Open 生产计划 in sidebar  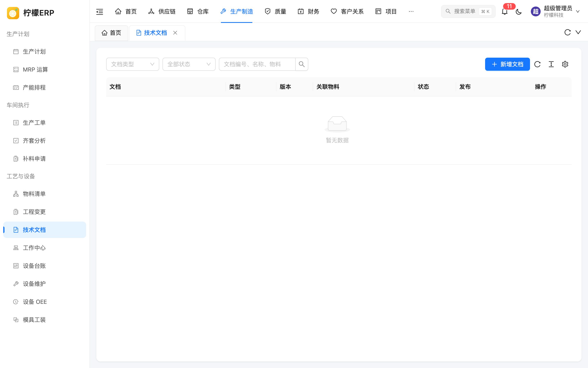click(x=45, y=52)
